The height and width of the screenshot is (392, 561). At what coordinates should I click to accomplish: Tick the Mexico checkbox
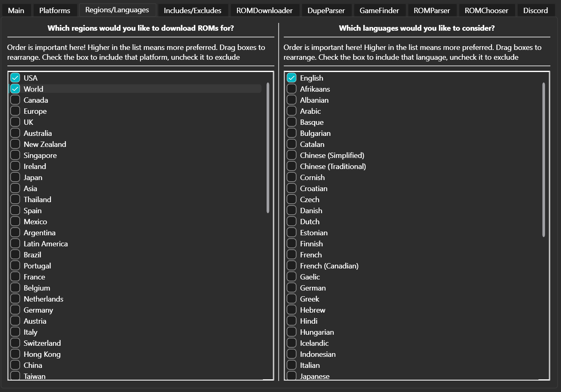coord(15,221)
